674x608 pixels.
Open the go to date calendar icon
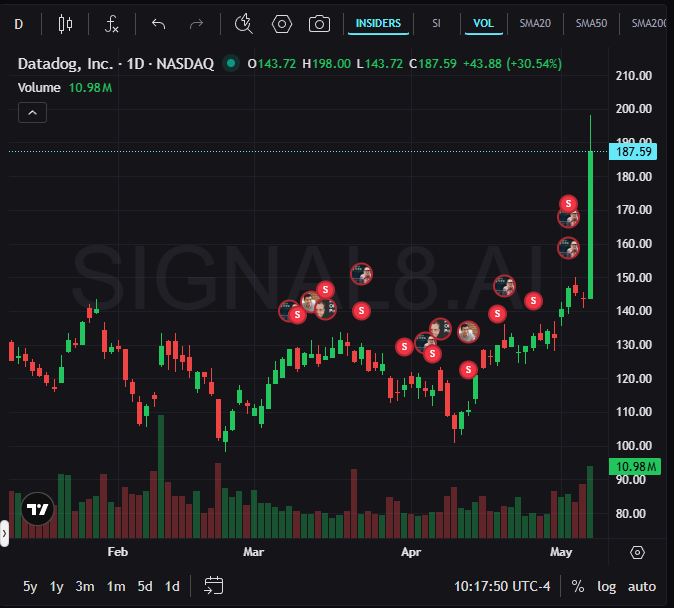(x=214, y=586)
